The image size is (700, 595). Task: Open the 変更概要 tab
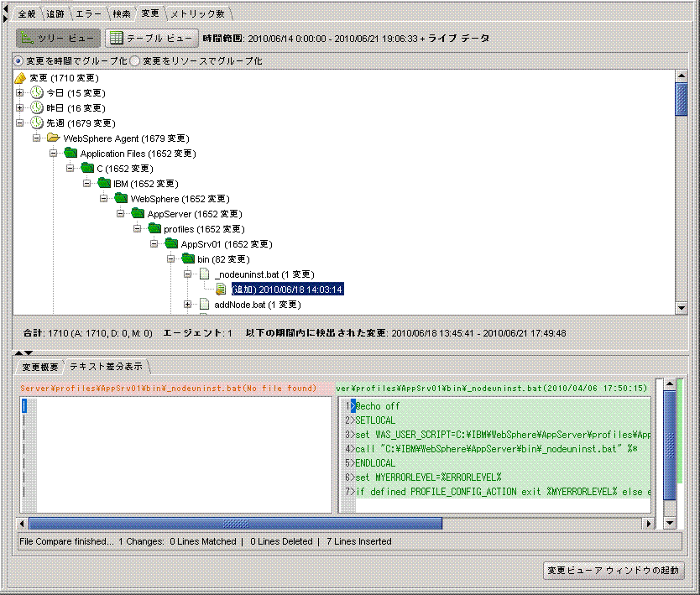click(x=40, y=367)
